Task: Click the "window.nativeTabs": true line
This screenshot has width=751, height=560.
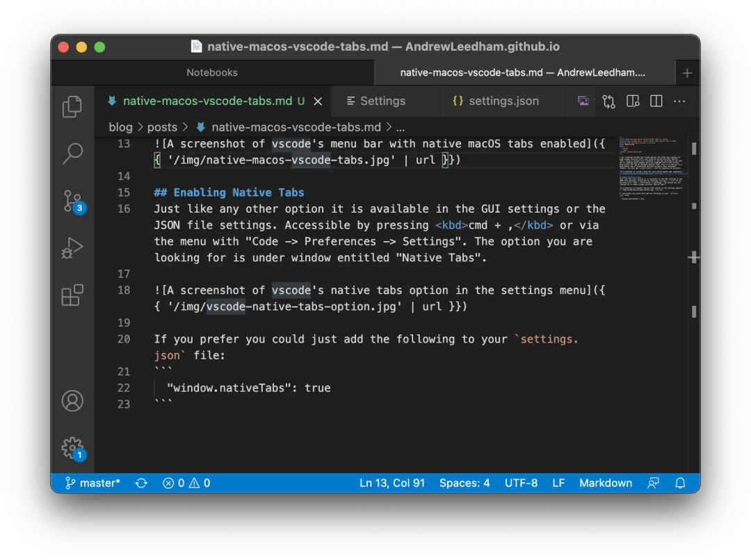Action: point(248,388)
